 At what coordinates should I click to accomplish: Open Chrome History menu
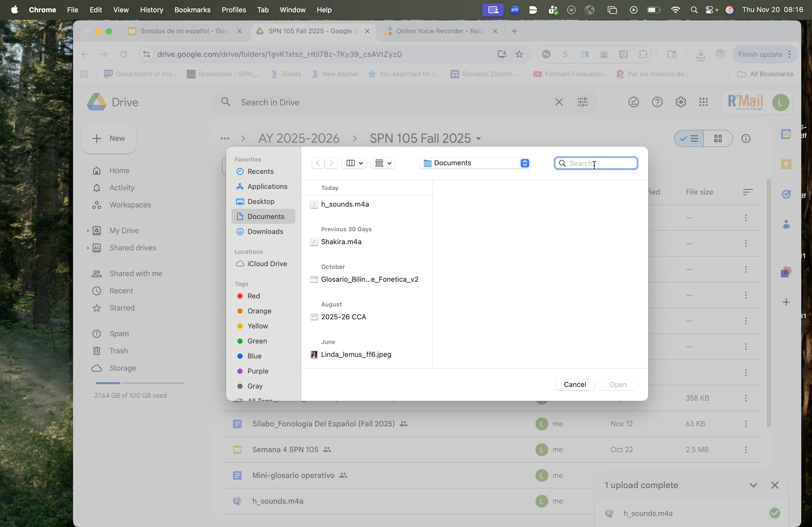point(151,10)
